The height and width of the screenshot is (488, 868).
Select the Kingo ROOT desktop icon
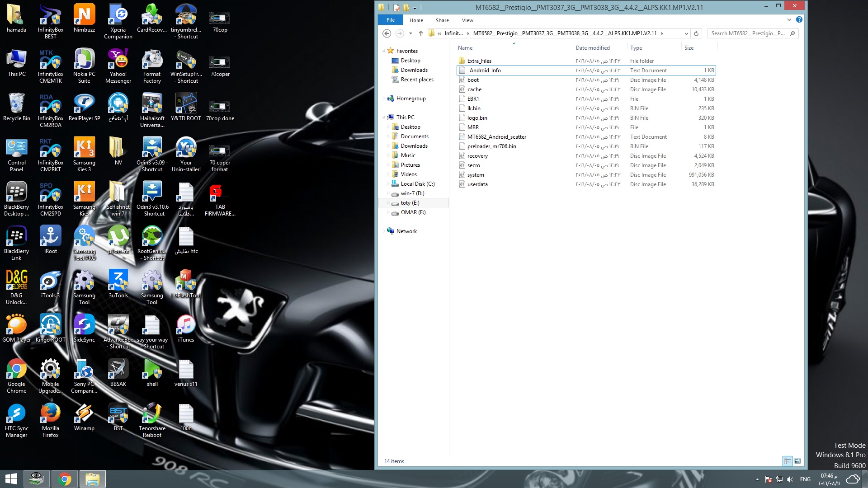click(x=50, y=328)
